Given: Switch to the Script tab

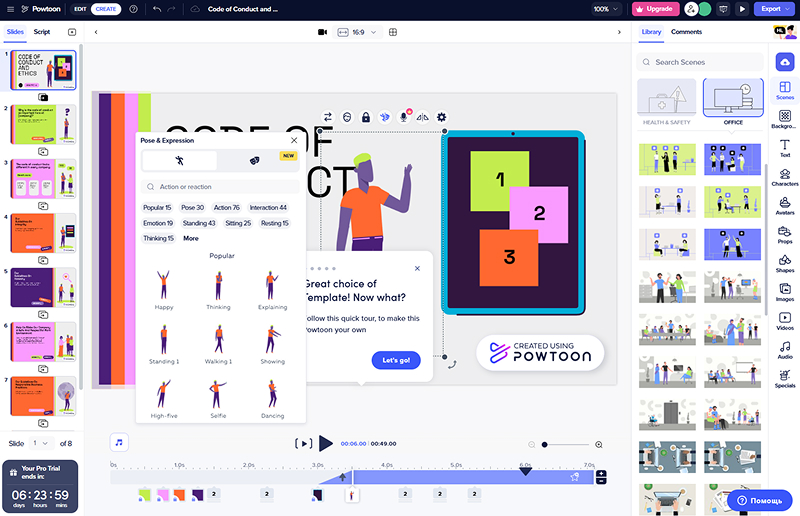Looking at the screenshot, I should pos(42,32).
